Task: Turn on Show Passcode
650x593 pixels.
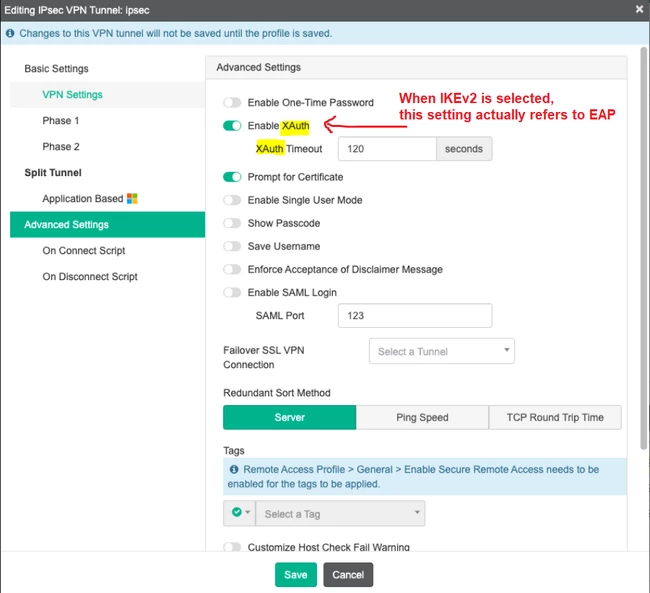Action: tap(232, 223)
